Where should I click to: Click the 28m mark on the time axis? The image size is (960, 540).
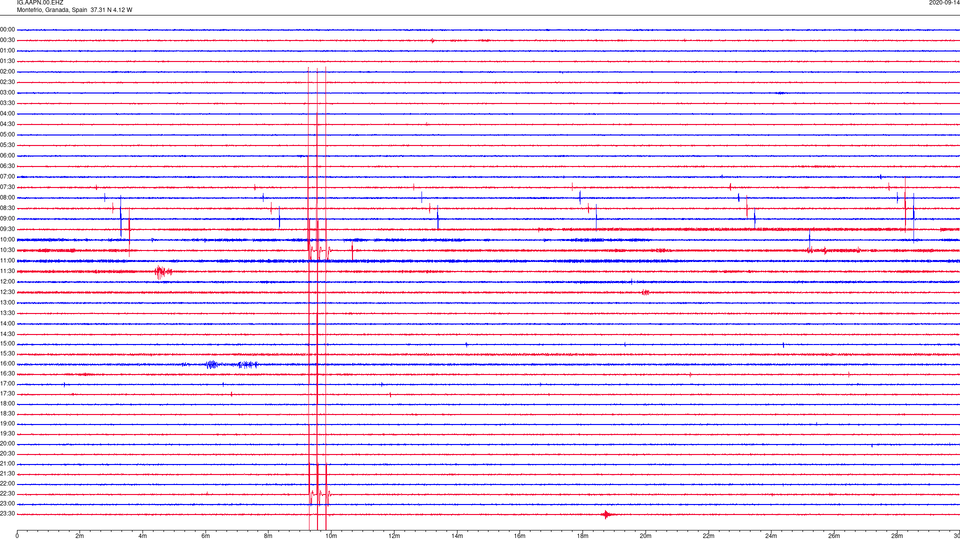pyautogui.click(x=897, y=536)
